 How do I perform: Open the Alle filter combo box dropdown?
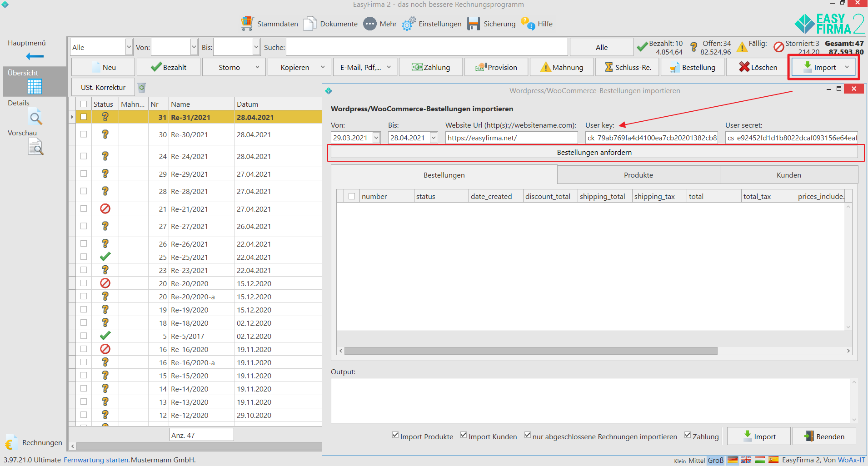[x=129, y=47]
